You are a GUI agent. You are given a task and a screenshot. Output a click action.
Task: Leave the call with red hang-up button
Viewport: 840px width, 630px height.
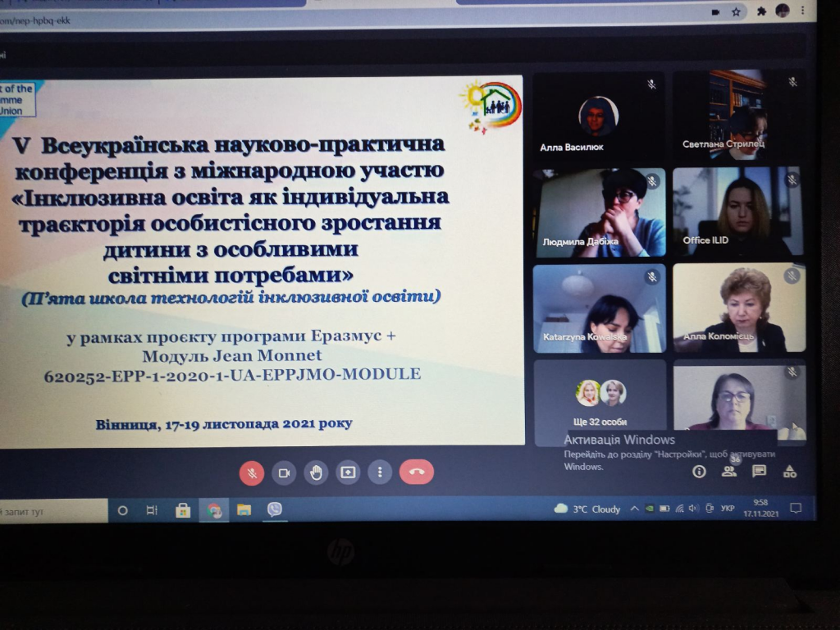click(416, 472)
